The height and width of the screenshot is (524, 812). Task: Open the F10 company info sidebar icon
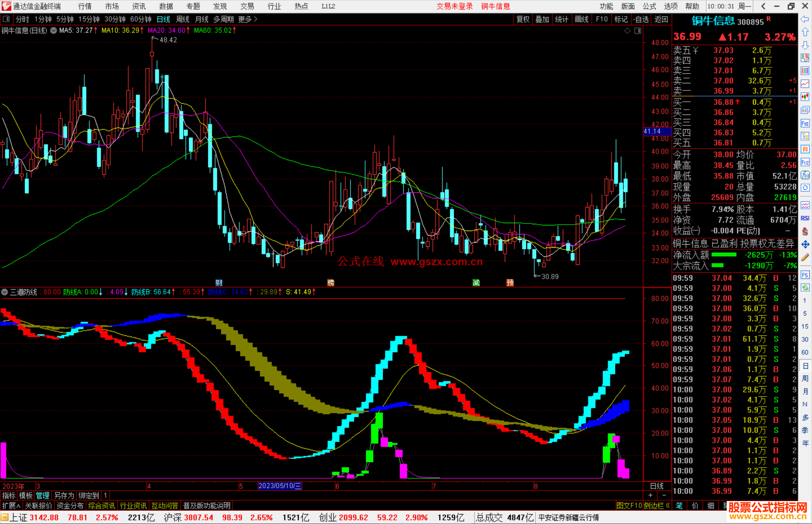(805, 123)
